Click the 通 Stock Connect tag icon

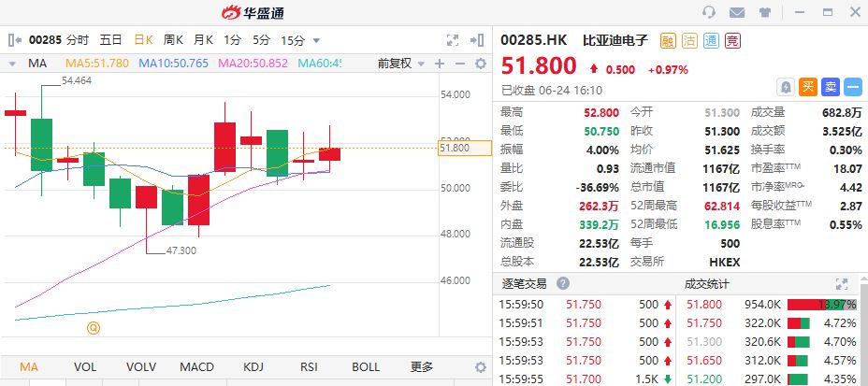pos(712,40)
